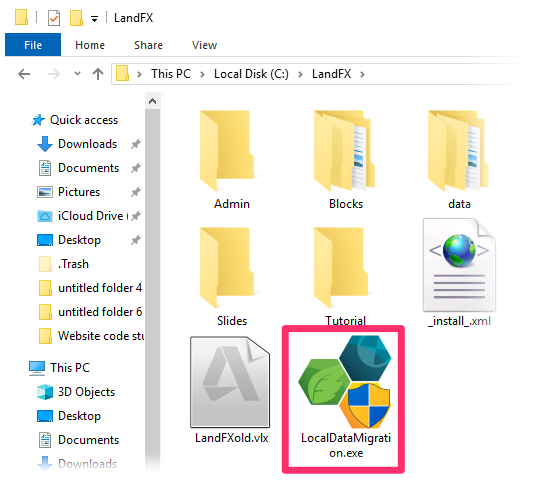Open the Tutorial folder
The image size is (554, 482).
coord(345,277)
